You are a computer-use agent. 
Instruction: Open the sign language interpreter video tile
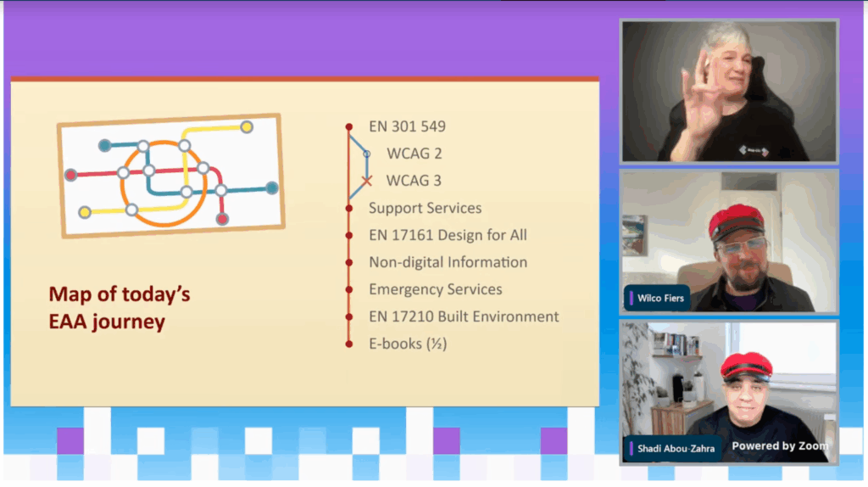click(729, 91)
